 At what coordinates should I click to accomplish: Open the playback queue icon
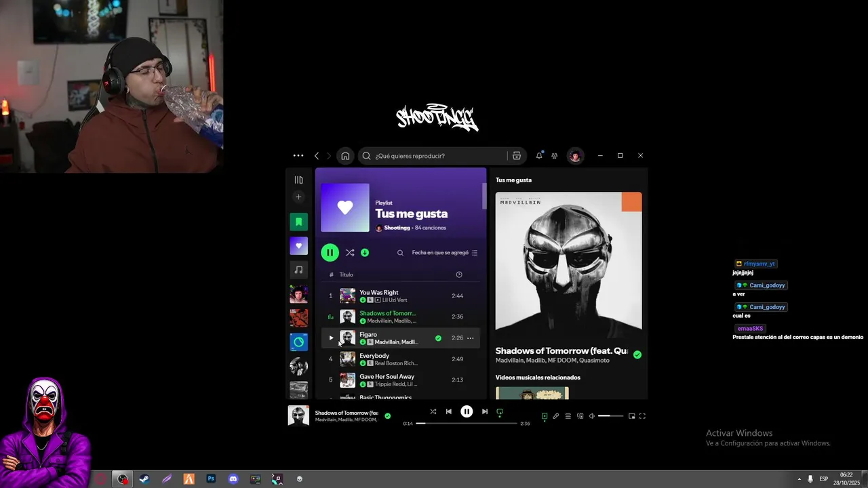[x=568, y=416]
